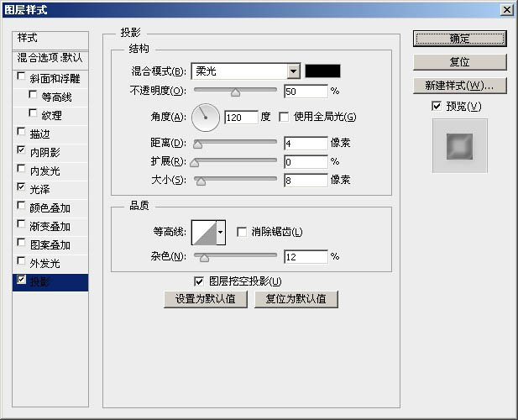Focus the 大小 field showing 8
This screenshot has height=420, width=518.
pyautogui.click(x=306, y=181)
